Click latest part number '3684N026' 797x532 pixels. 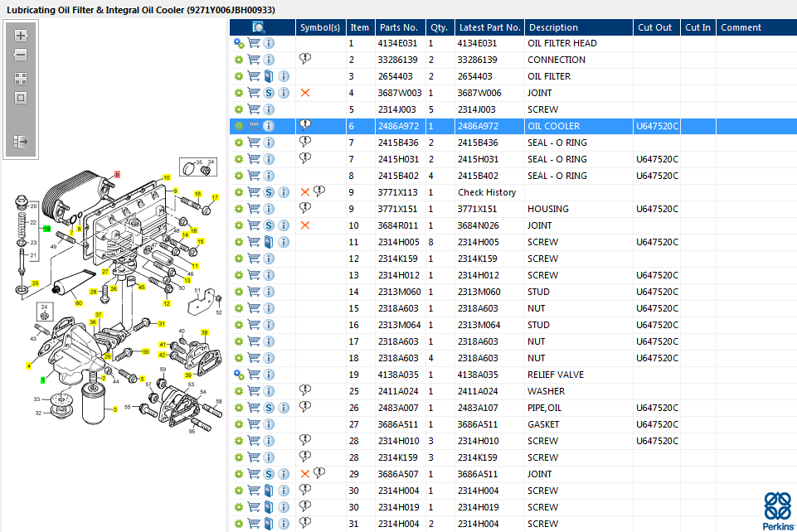478,225
